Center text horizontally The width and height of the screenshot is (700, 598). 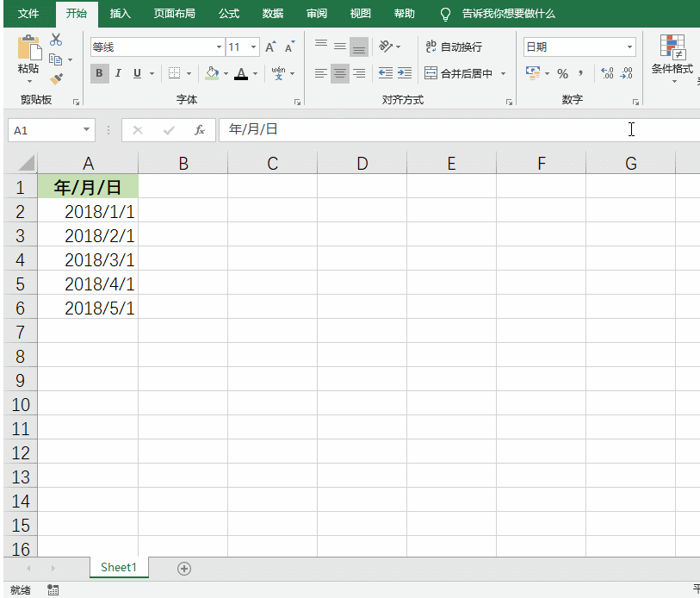[340, 73]
